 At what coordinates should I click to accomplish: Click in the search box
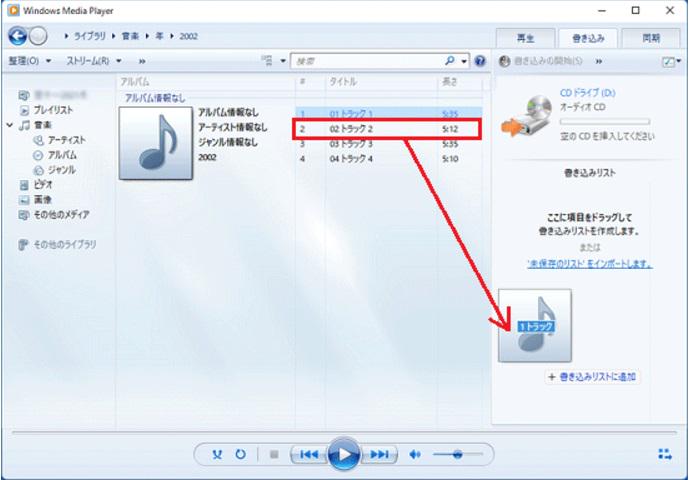pyautogui.click(x=367, y=61)
